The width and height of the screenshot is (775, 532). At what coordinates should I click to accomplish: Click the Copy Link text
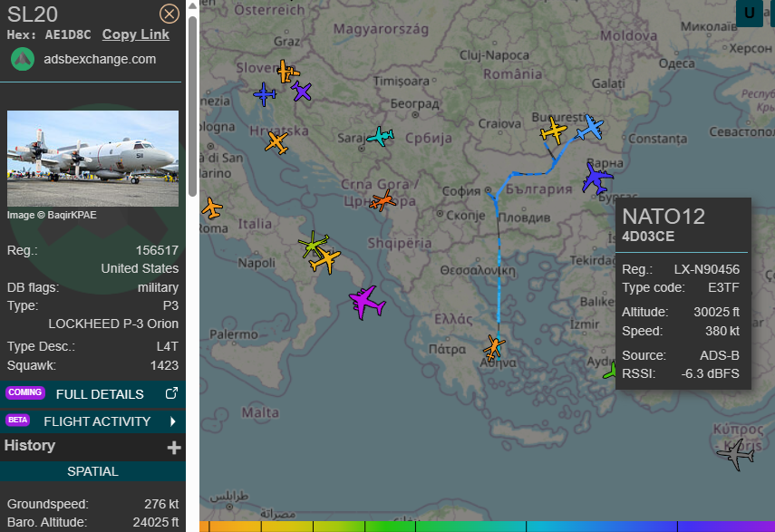click(x=135, y=34)
